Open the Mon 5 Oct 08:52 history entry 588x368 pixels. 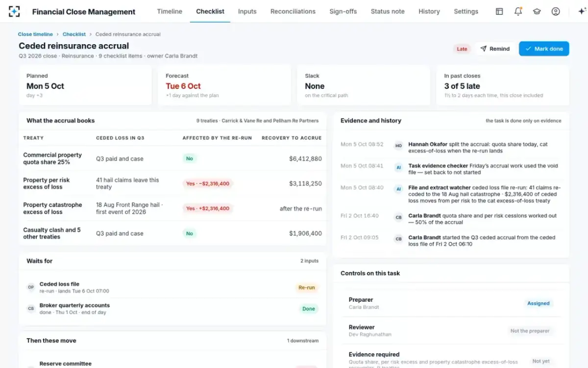coord(451,148)
